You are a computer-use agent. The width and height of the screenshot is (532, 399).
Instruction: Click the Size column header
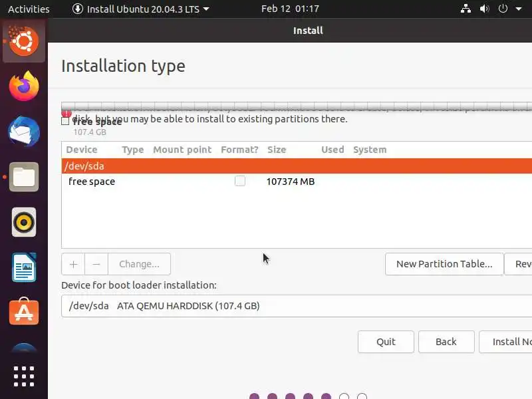(277, 150)
